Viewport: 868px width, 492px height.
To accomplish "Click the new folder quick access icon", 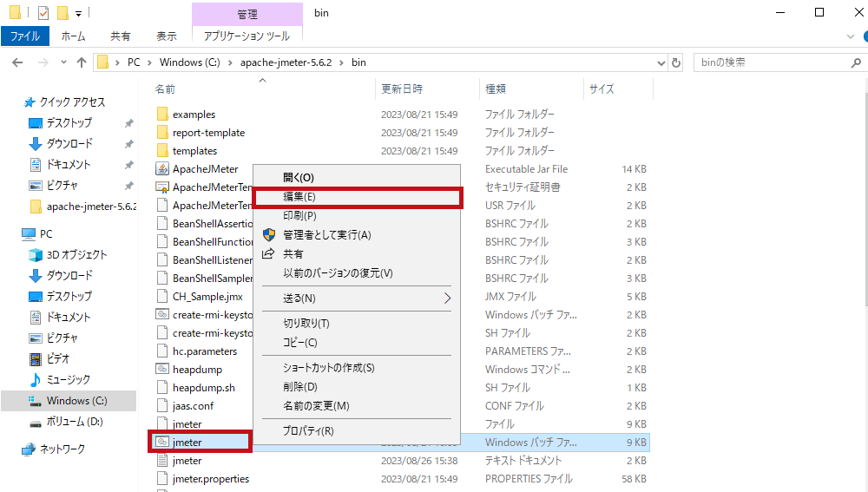I will pyautogui.click(x=63, y=12).
